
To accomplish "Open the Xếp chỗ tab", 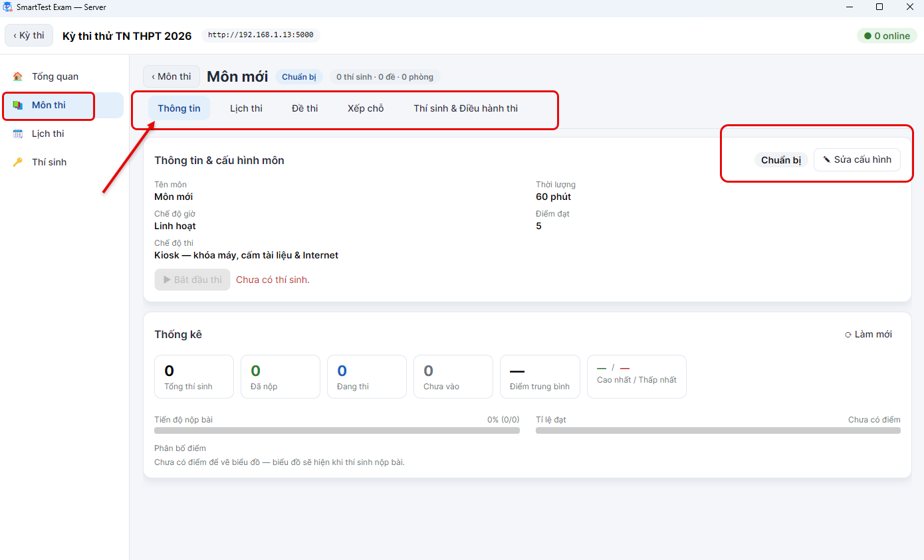I will click(x=366, y=108).
